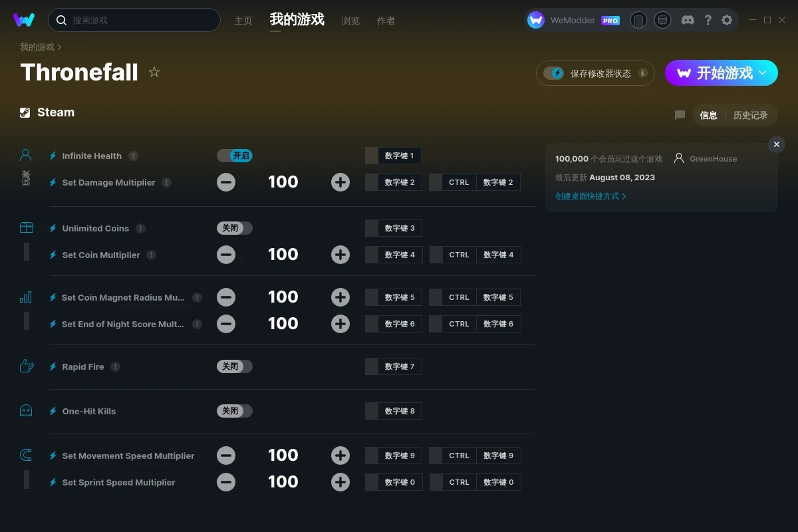This screenshot has width=798, height=532.
Task: Toggle Infinite Health off
Action: [x=235, y=156]
